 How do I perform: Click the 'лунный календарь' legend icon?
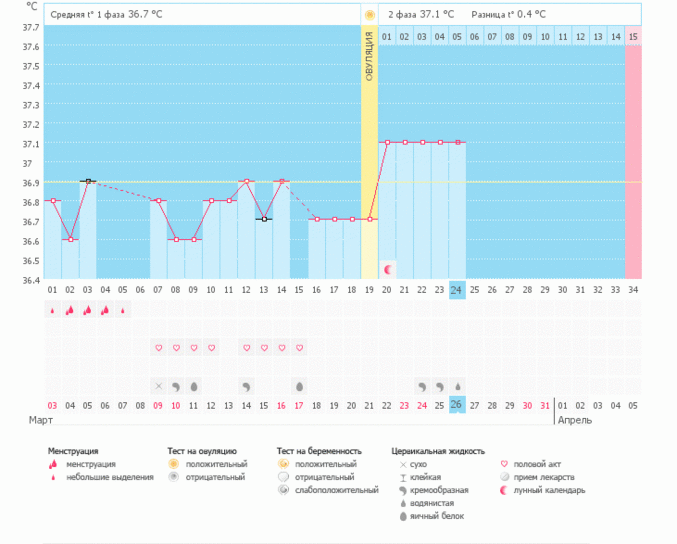point(504,490)
